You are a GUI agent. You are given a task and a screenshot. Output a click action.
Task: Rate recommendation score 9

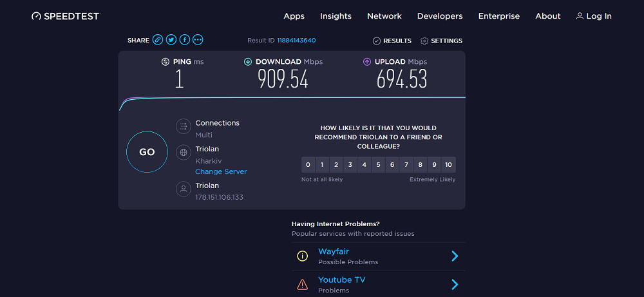pos(434,165)
